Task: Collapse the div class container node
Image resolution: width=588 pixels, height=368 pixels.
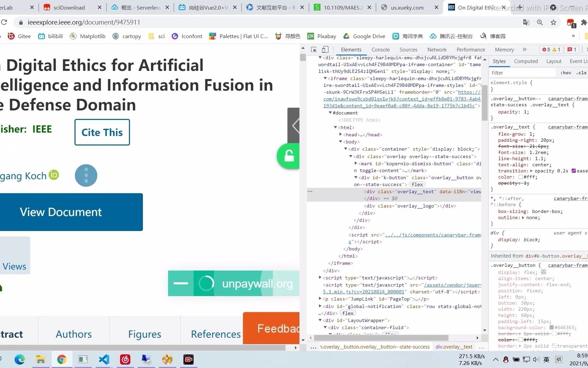Action: (345, 149)
